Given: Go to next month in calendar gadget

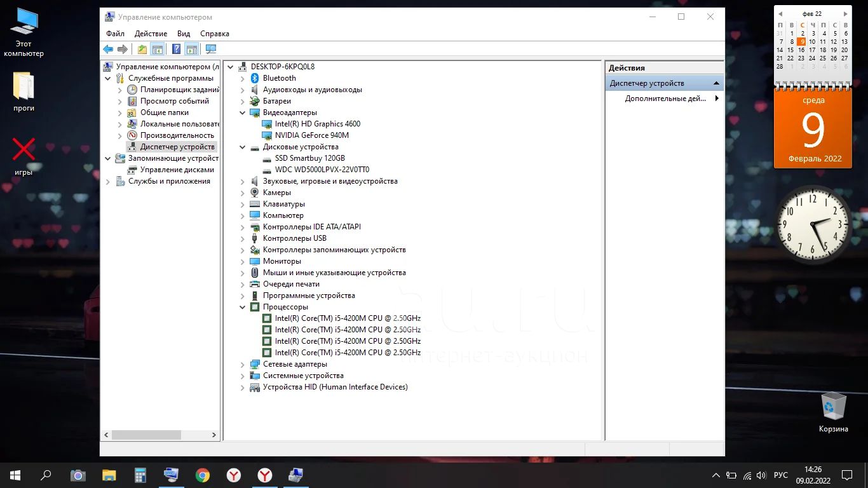Looking at the screenshot, I should [x=845, y=13].
